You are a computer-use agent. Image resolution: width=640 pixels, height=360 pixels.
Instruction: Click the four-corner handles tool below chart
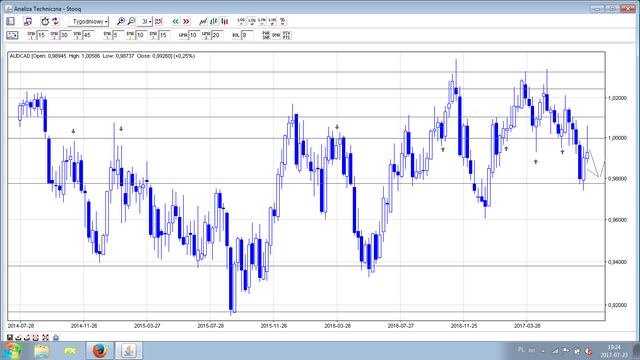(x=46, y=337)
